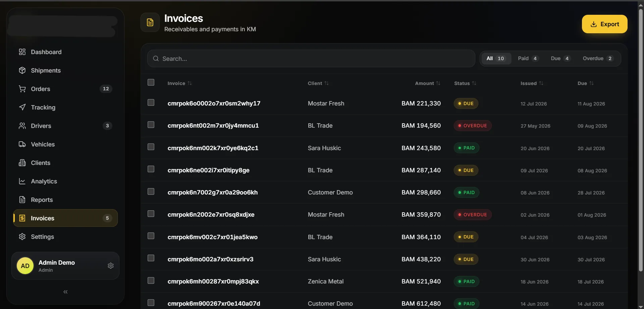Viewport: 644px width, 309px height.
Task: Sort by the Issued column header
Action: click(x=532, y=83)
